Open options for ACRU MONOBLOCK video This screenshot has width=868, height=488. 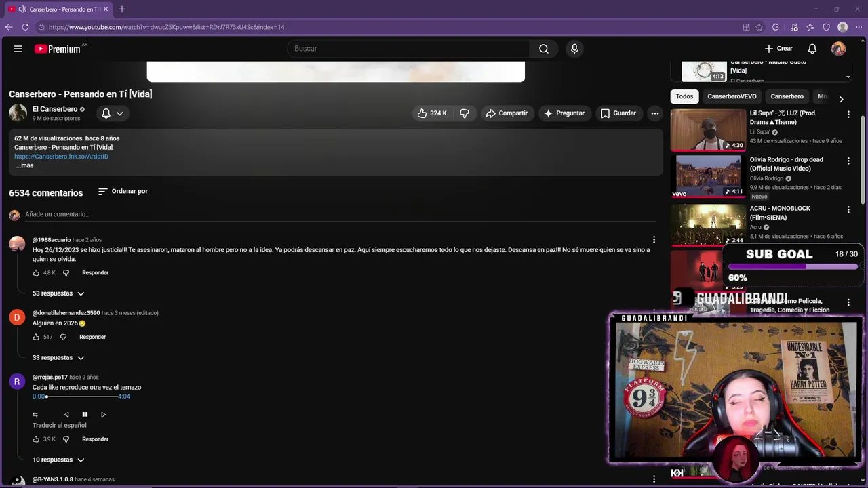[x=848, y=210]
